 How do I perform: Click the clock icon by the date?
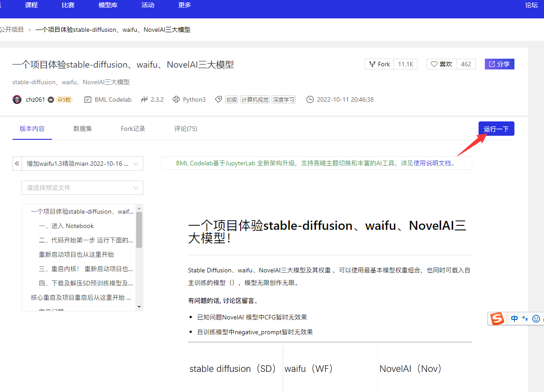[310, 99]
